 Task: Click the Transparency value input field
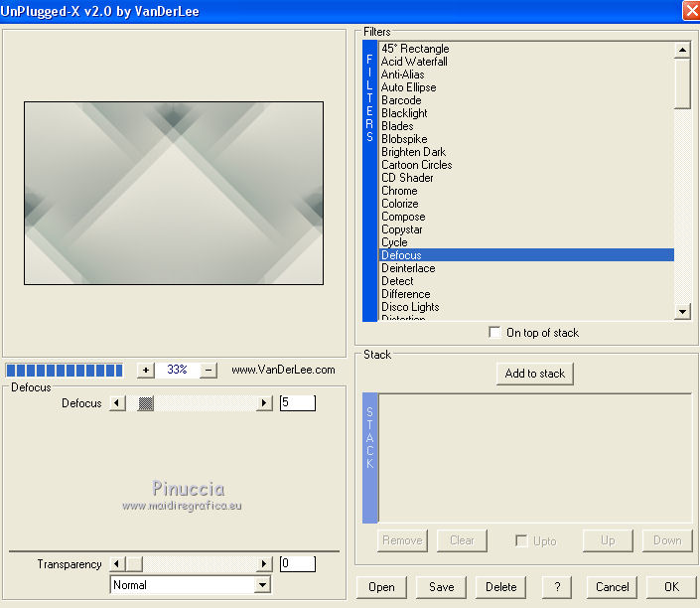click(298, 563)
